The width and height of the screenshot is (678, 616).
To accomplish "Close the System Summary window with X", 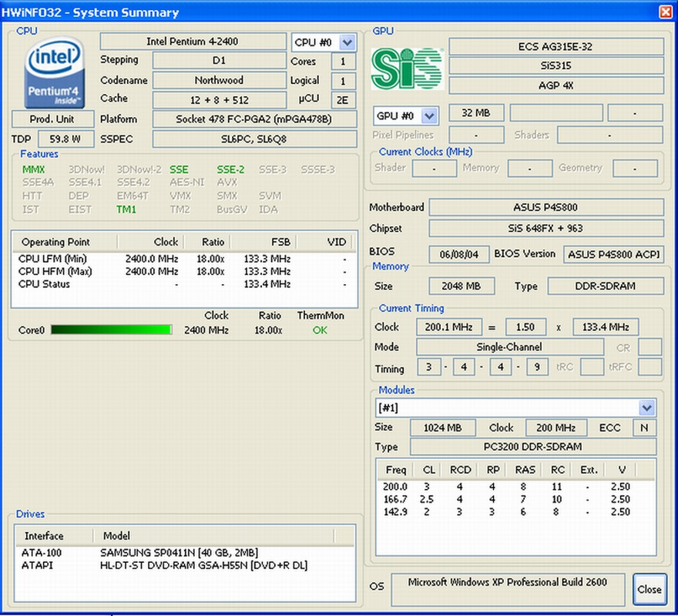I will pos(666,12).
